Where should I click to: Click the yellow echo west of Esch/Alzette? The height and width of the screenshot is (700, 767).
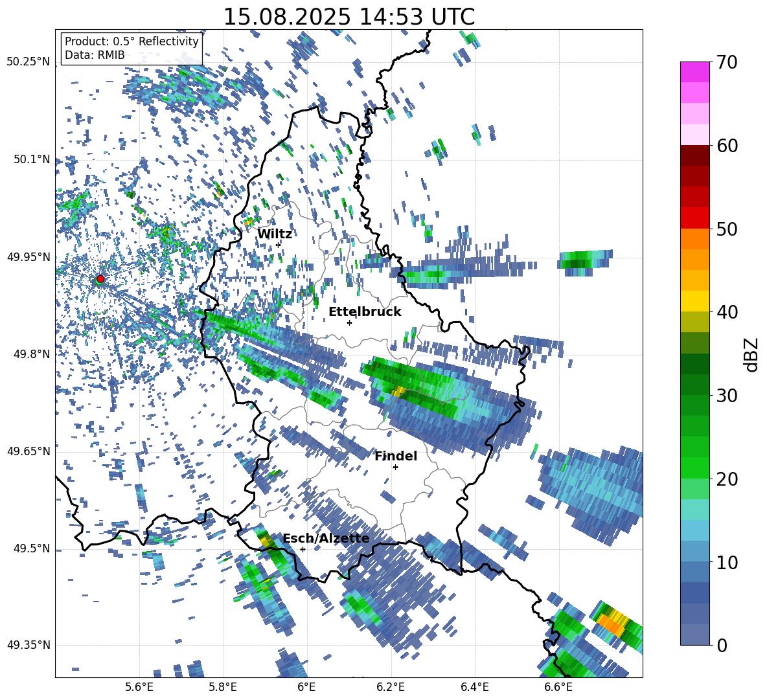(267, 541)
